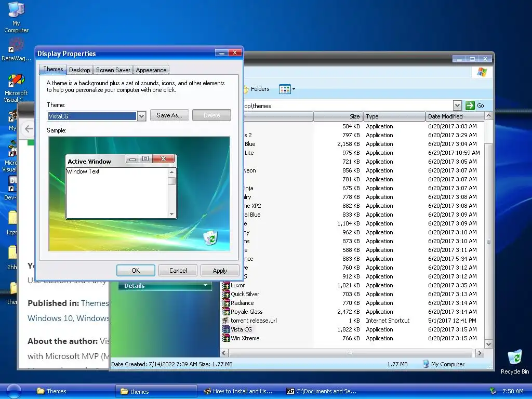Viewport: 532px width, 399px height.
Task: Select the Radiance application icon
Action: [x=225, y=303]
